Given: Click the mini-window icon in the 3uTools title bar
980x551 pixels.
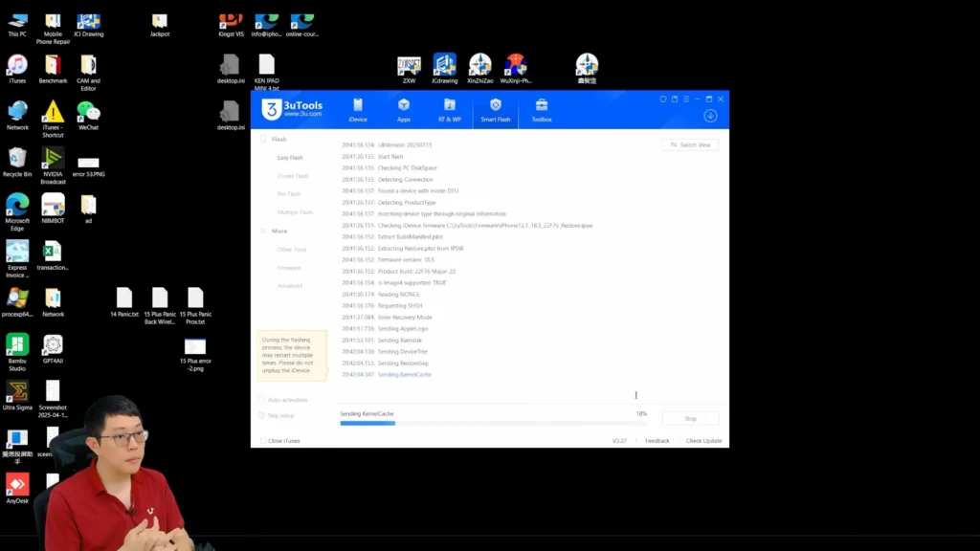Looking at the screenshot, I should 675,99.
